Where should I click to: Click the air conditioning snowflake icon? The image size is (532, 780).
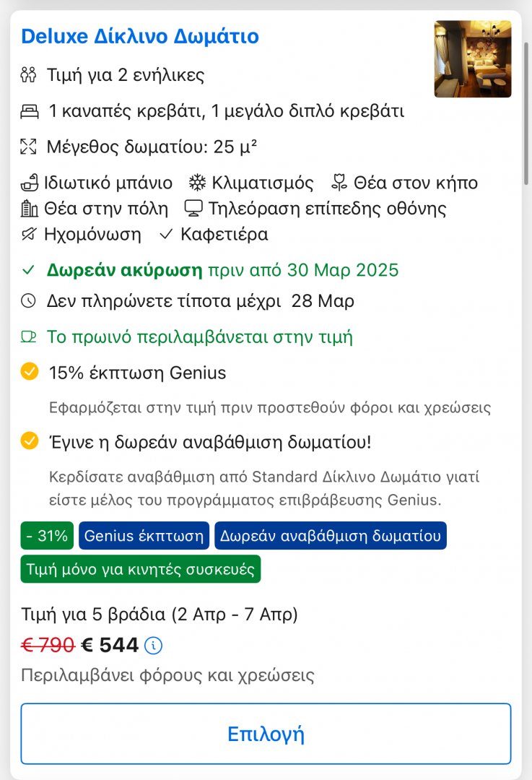coord(197,183)
